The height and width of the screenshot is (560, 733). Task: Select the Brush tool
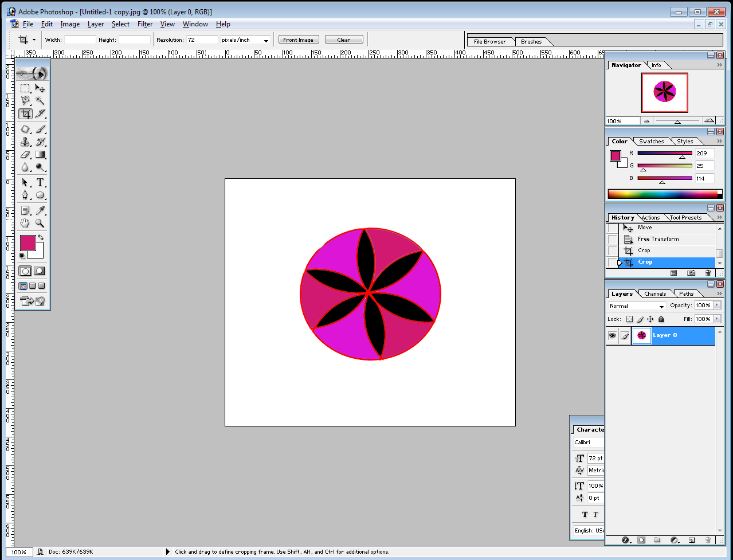(x=40, y=130)
